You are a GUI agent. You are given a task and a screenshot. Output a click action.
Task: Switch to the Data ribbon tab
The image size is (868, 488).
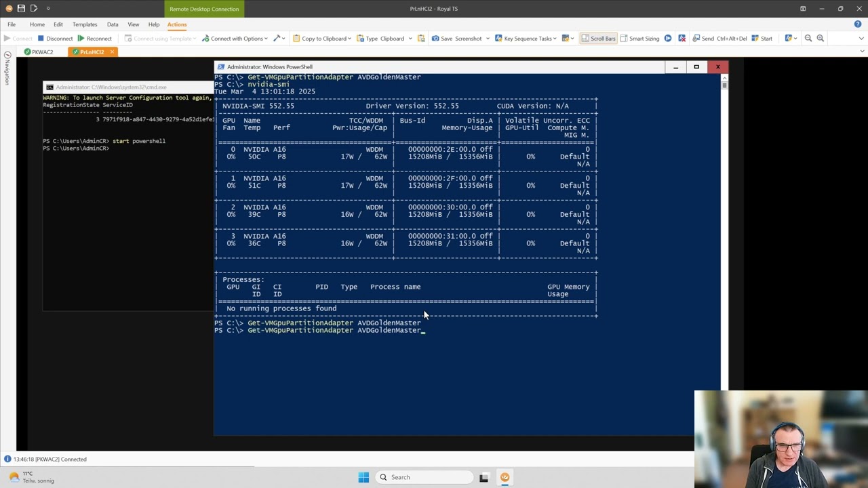(x=113, y=24)
